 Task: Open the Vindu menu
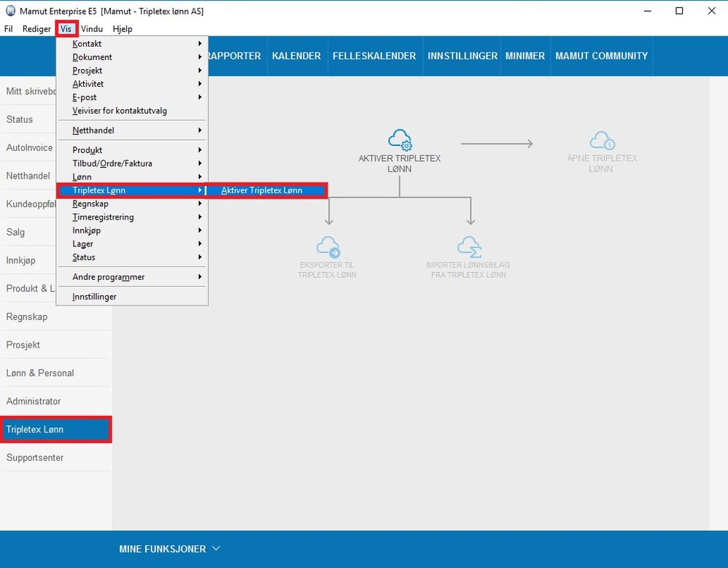(x=92, y=28)
